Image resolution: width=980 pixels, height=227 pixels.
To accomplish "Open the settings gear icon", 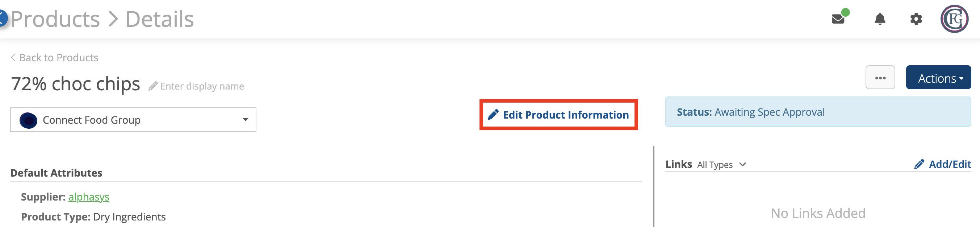I will 916,18.
